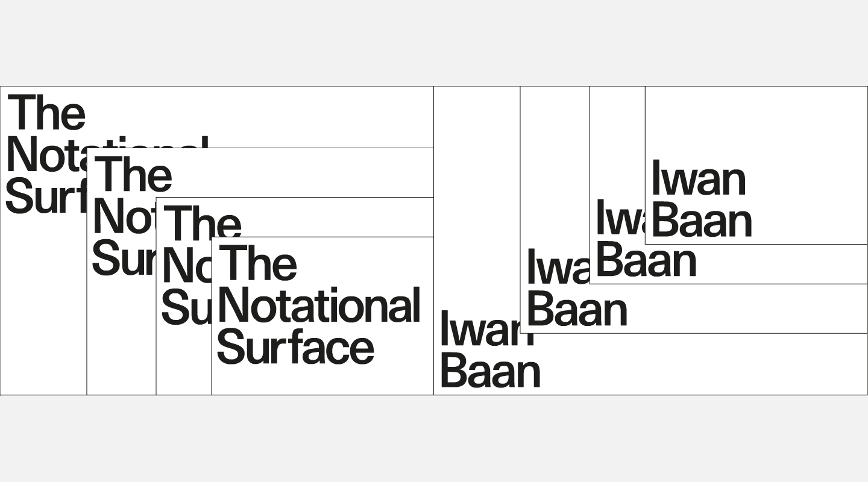The height and width of the screenshot is (482, 868).
Task: Click "The" in the front-most Notational Surface card
Action: coord(258,263)
